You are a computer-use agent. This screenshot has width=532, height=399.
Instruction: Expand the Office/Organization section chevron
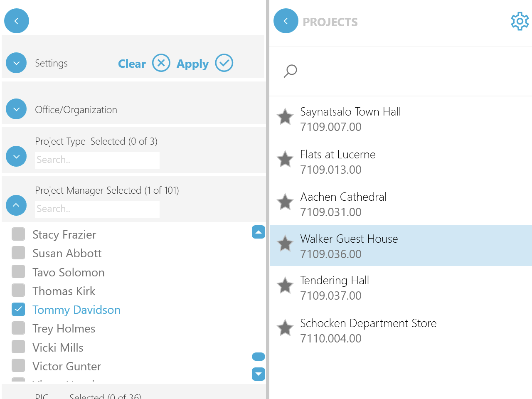click(x=16, y=109)
